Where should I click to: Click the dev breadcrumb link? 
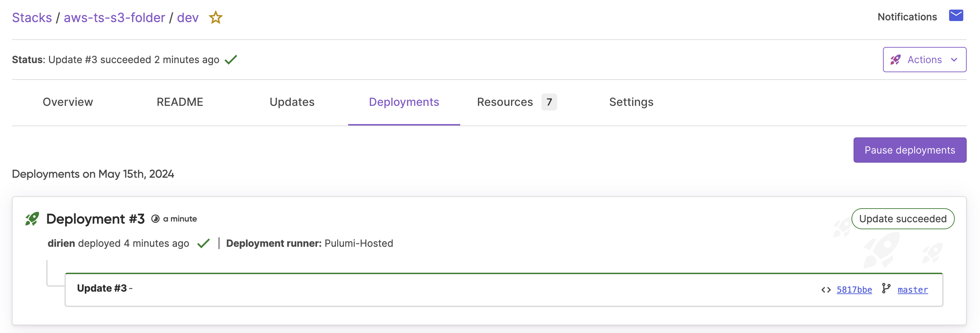[x=188, y=18]
